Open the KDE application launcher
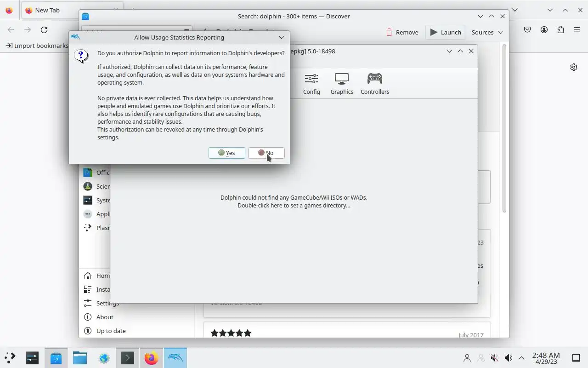The width and height of the screenshot is (588, 368). click(x=10, y=357)
